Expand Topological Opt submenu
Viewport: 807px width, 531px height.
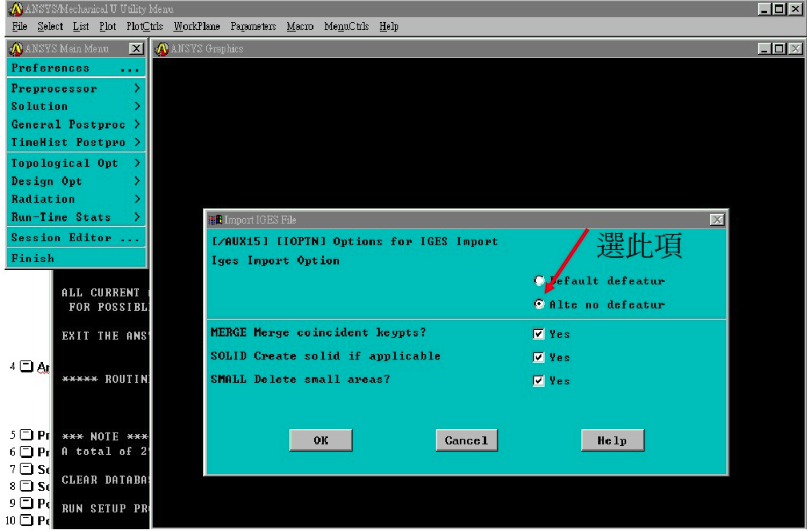[x=76, y=163]
